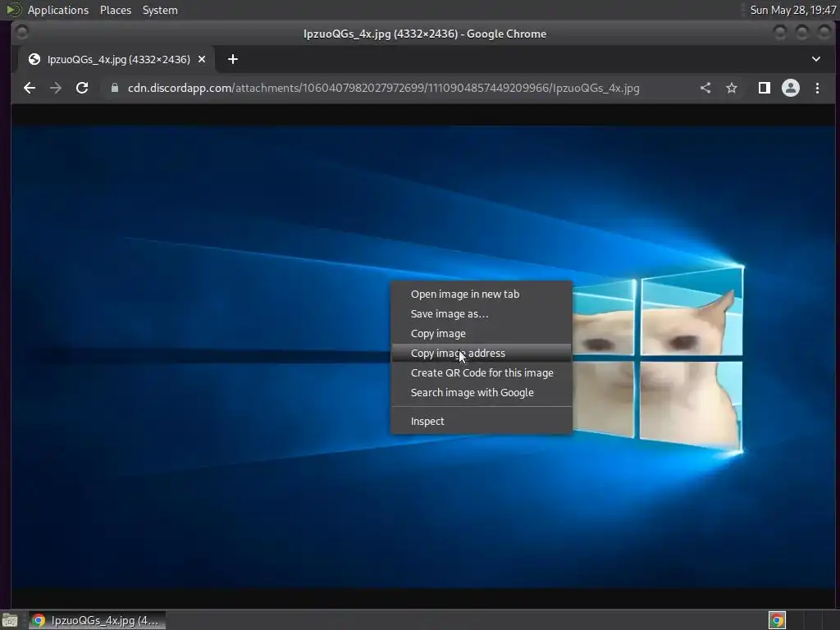Click the window menu button in title bar
Image resolution: width=840 pixels, height=630 pixels.
[22, 33]
